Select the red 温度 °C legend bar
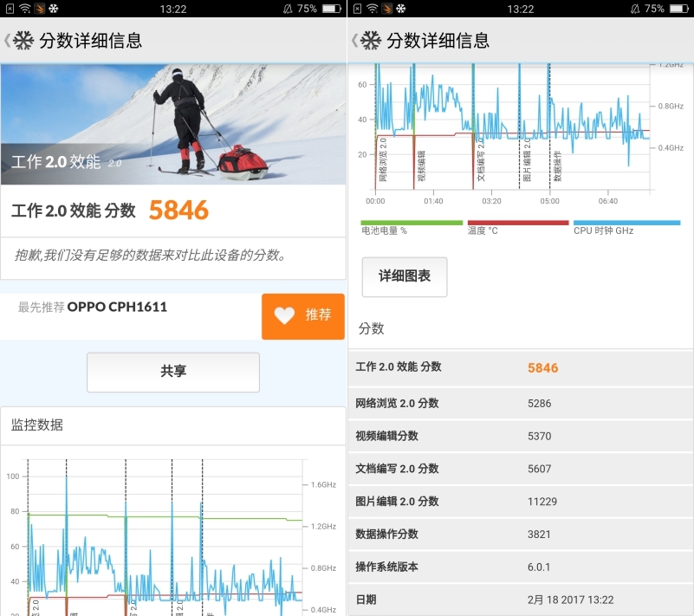Screen dimensions: 694x616 point(518,223)
